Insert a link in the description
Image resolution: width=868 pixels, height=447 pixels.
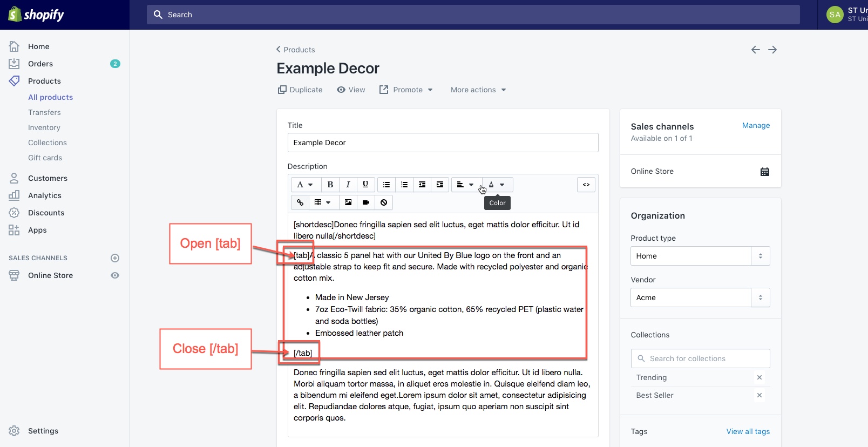tap(300, 202)
